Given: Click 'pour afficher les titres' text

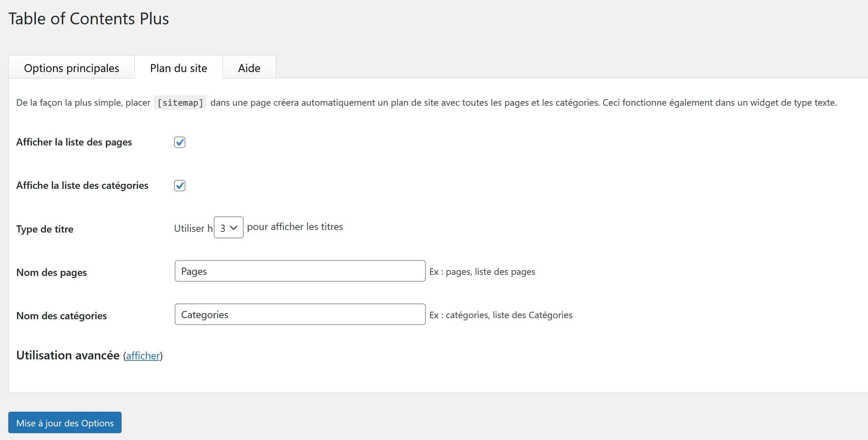Looking at the screenshot, I should [295, 227].
